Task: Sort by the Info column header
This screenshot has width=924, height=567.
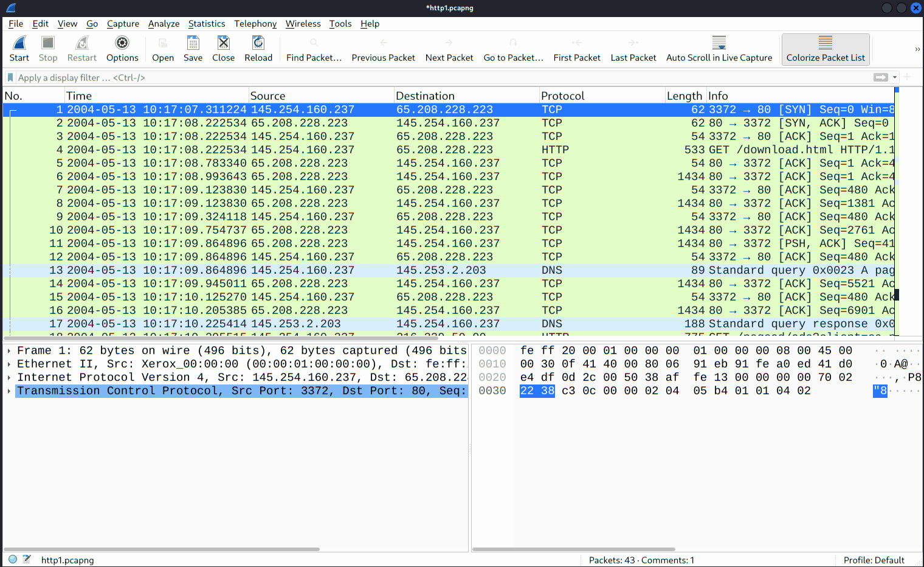Action: coord(800,96)
